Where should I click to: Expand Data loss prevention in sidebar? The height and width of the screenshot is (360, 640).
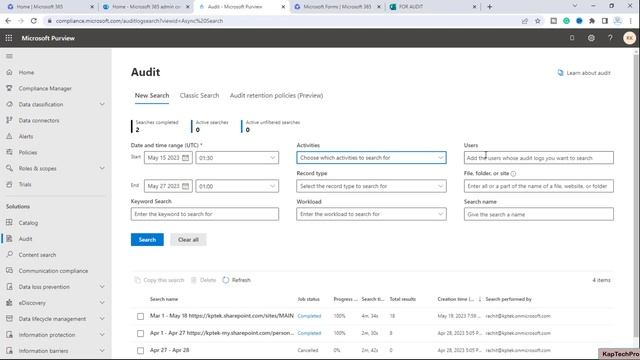(102, 287)
